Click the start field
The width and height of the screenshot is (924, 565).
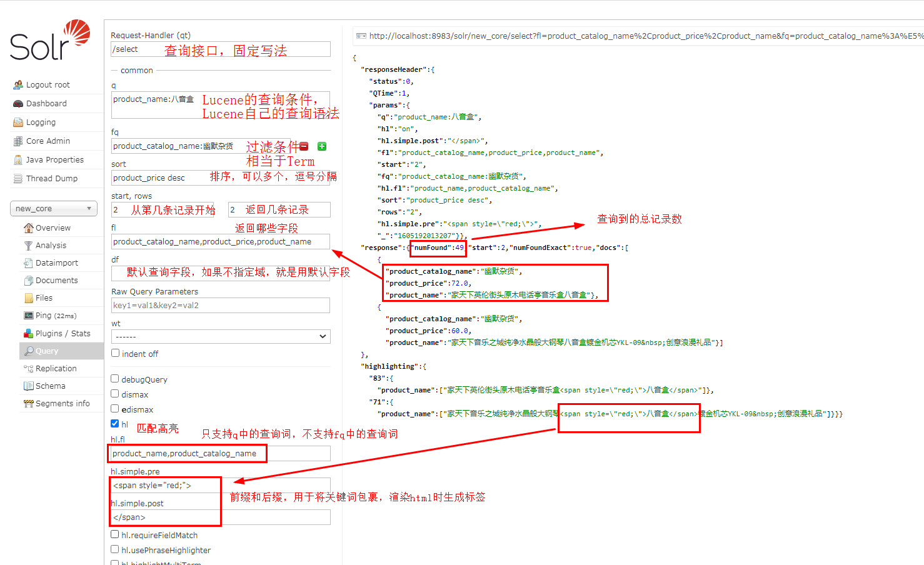(x=163, y=209)
